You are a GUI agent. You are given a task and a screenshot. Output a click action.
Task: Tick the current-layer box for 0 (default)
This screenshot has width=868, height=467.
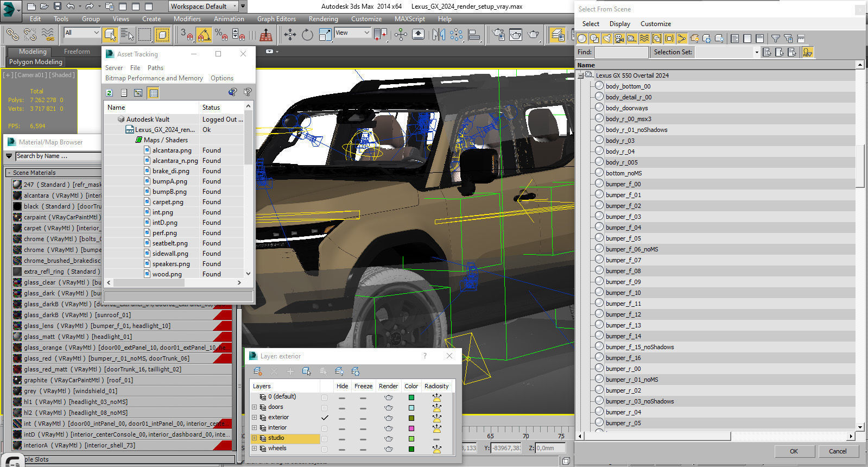pyautogui.click(x=325, y=397)
